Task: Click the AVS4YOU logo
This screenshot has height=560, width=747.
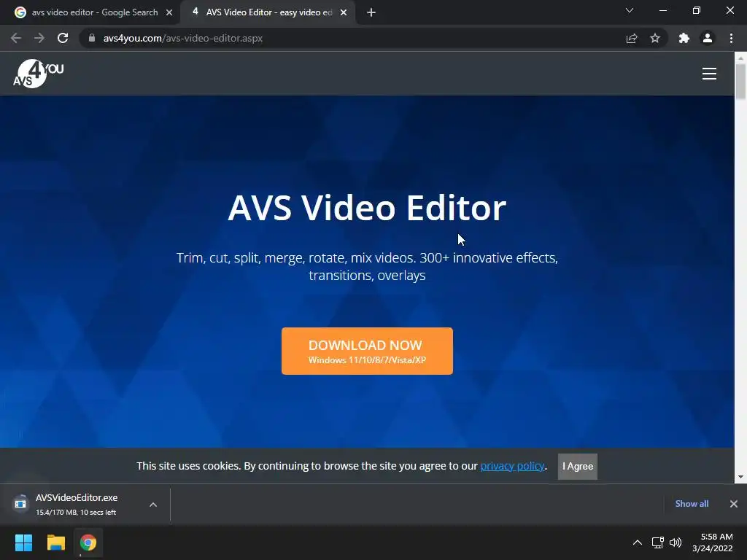Action: 39,74
